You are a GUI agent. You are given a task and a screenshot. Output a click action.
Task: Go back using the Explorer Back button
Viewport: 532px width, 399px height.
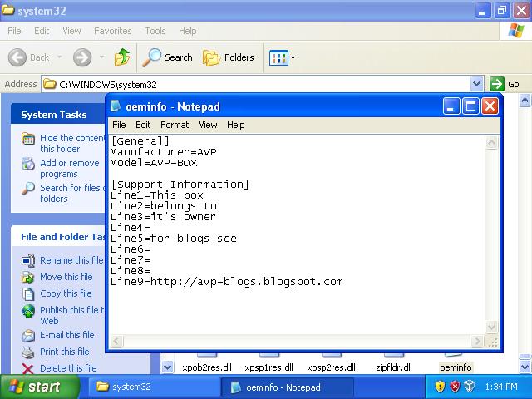(x=29, y=57)
